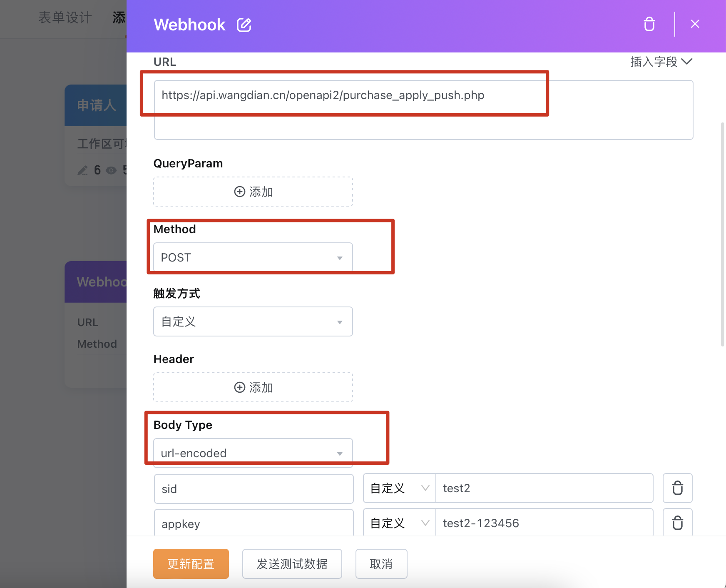Edit the test2-123456 value field
This screenshot has width=726, height=588.
[544, 523]
